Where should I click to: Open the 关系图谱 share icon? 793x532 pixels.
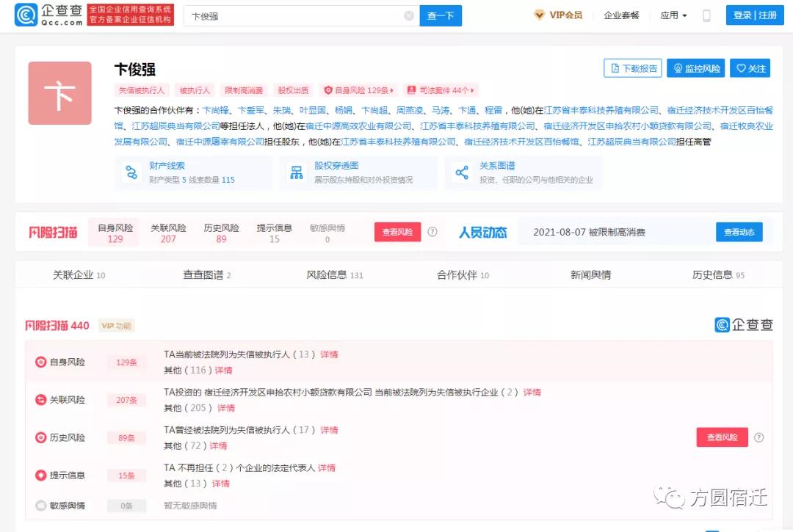(462, 172)
